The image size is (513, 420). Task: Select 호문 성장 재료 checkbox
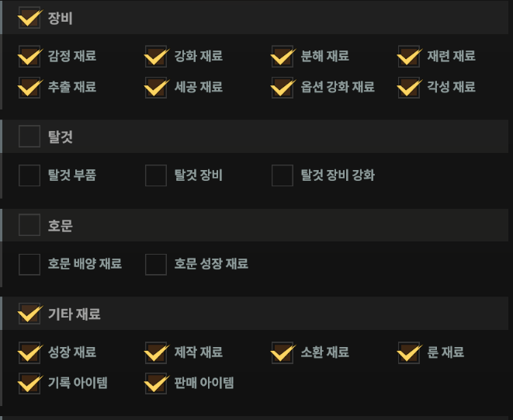[x=156, y=264]
